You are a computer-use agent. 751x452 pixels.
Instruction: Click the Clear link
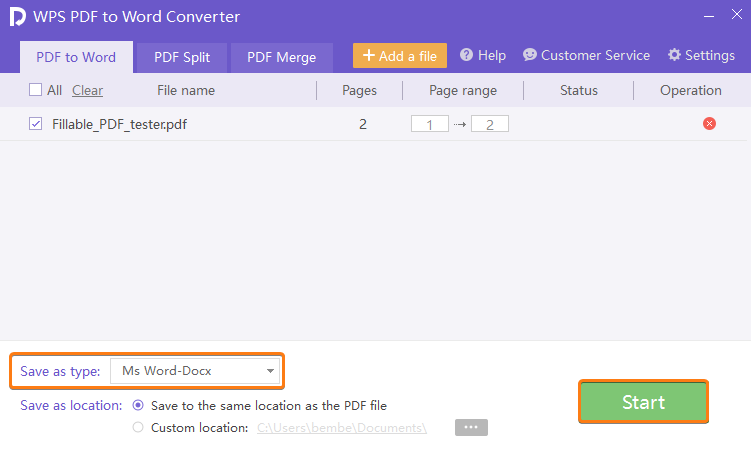point(87,90)
